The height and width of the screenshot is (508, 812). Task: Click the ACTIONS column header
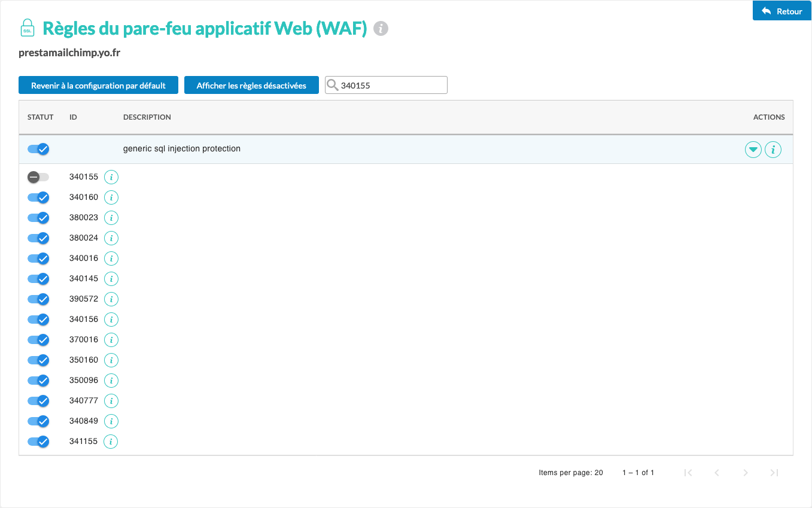769,117
